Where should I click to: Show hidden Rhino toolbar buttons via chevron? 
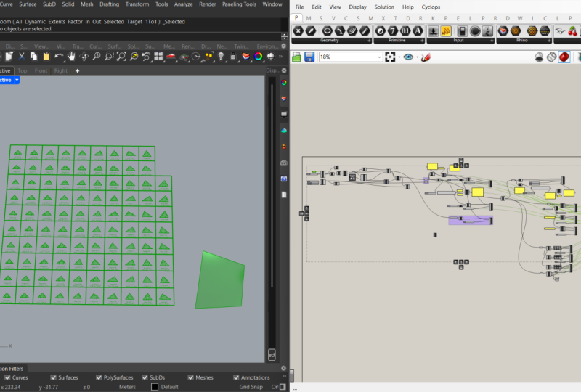pyautogui.click(x=280, y=57)
